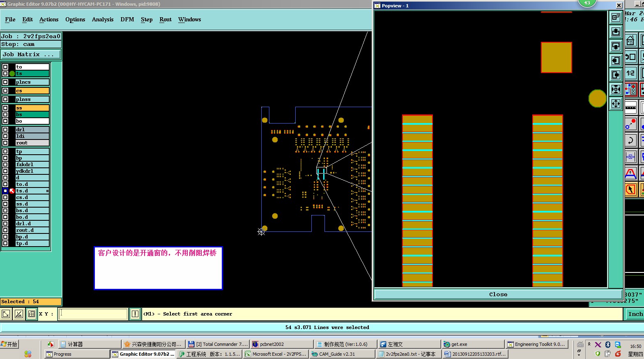Pan the Popview up with the up-arrow icon
Viewport: 644px width, 359px height.
pos(616,32)
